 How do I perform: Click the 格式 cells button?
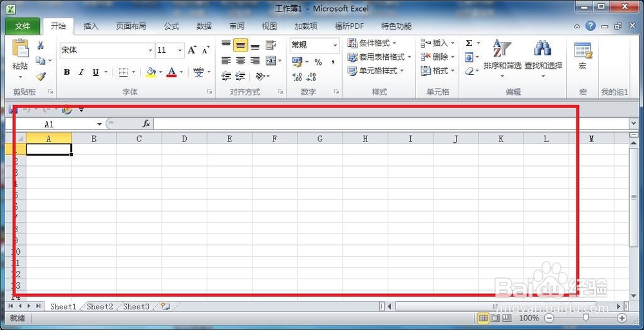(438, 71)
